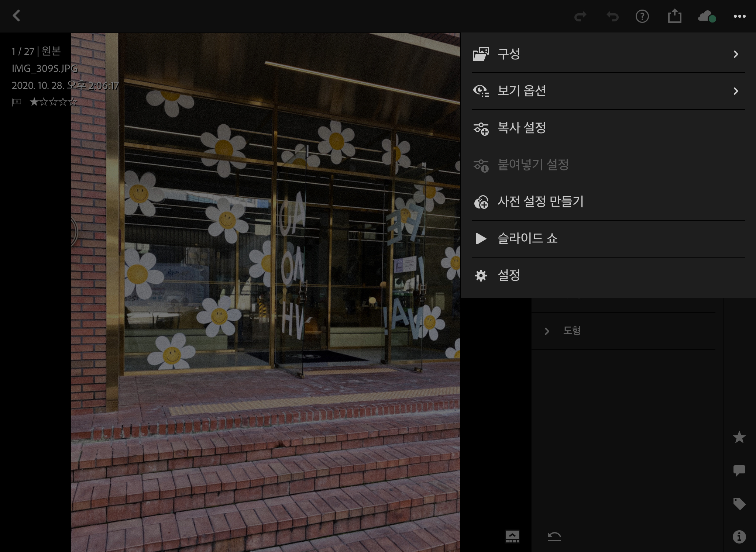Open the help question mark icon
This screenshot has width=756, height=552.
click(x=642, y=17)
